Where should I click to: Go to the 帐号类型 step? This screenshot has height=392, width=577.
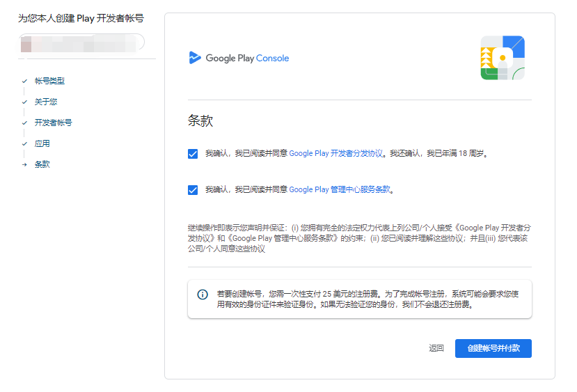pos(49,81)
